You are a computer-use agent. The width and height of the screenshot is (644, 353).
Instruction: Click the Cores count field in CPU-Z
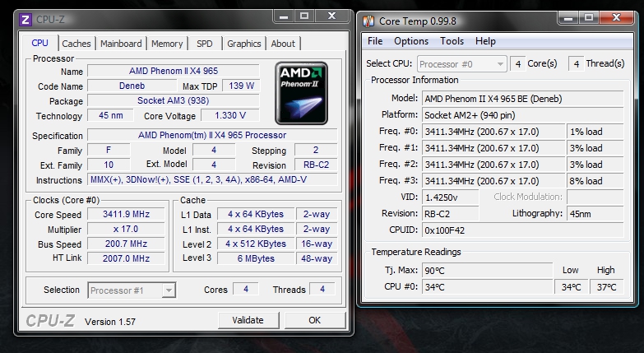tap(246, 289)
